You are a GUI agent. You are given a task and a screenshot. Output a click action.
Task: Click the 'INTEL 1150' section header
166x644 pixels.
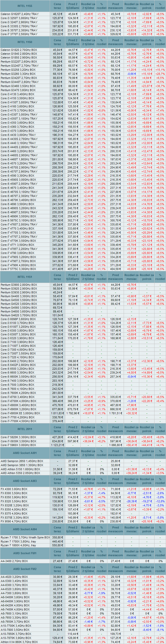[x=25, y=42]
